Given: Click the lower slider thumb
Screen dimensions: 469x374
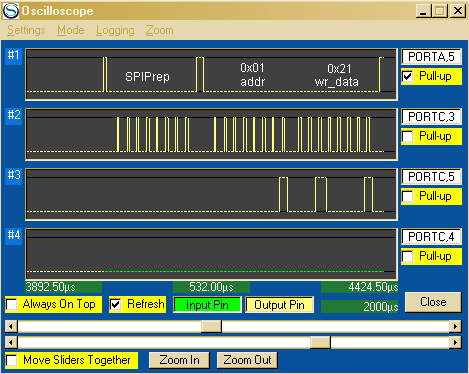Looking at the screenshot, I should point(320,342).
